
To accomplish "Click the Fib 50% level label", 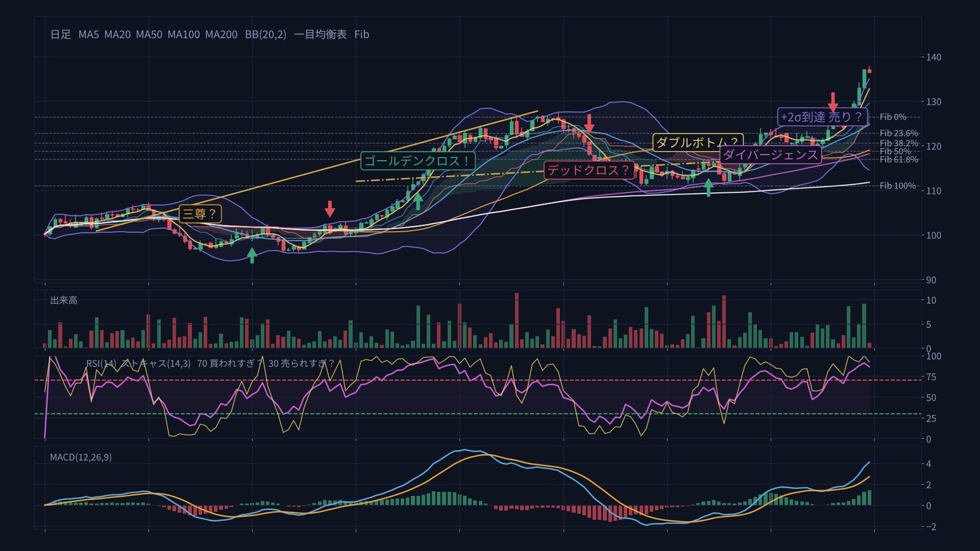I will click(x=895, y=151).
